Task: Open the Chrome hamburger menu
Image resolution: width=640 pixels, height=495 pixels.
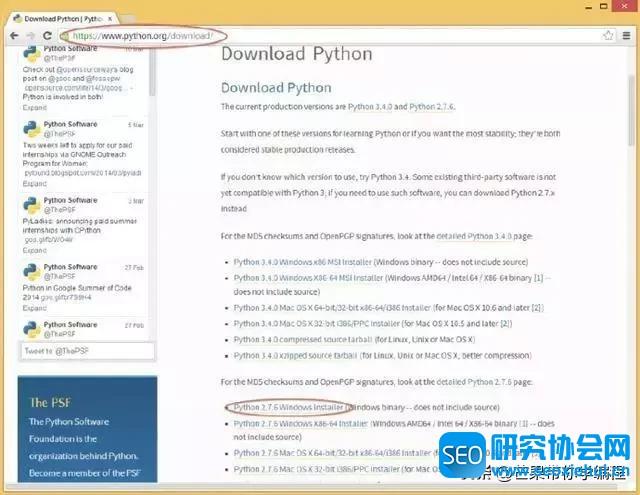Action: tap(627, 36)
